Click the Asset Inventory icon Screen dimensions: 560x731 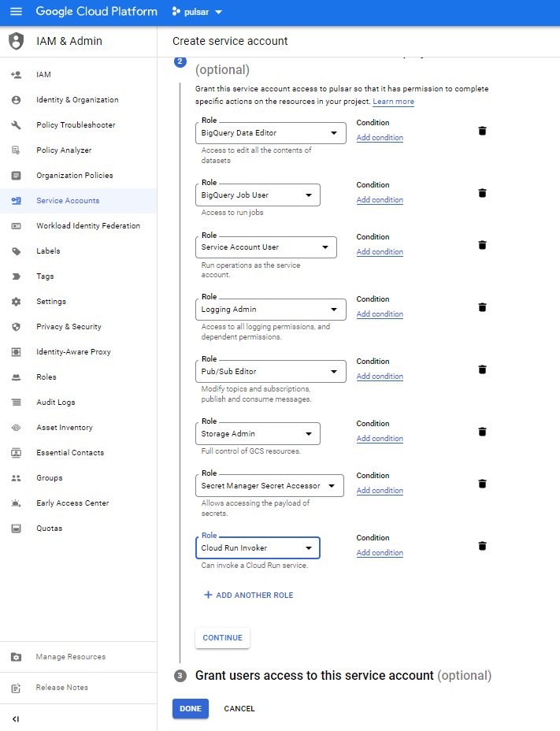(17, 427)
